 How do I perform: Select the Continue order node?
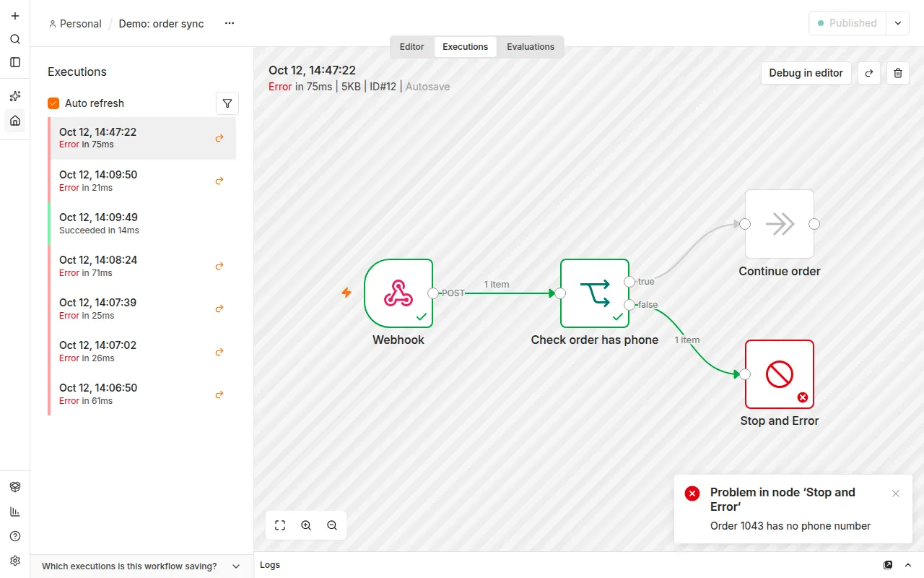pyautogui.click(x=780, y=224)
